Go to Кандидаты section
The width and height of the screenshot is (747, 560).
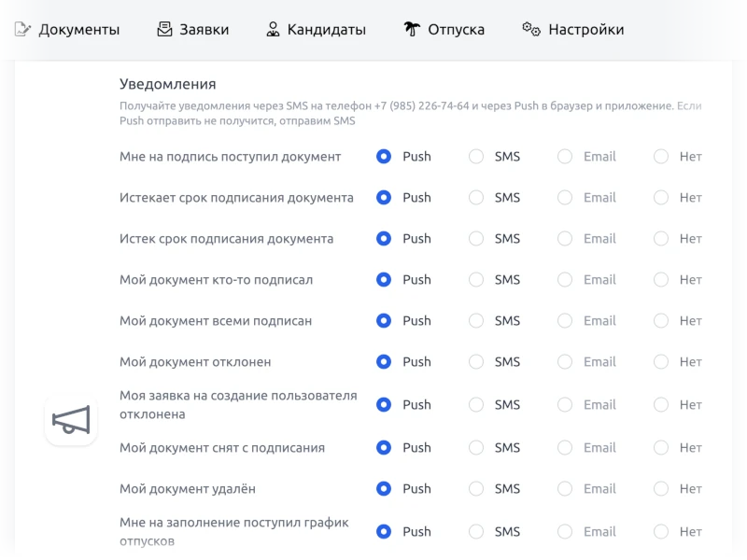coord(326,29)
